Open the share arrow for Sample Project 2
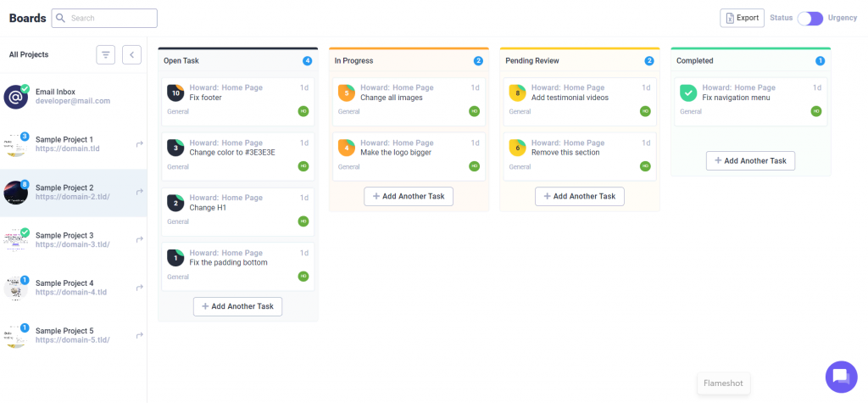Viewport: 868px width, 403px height. point(140,192)
